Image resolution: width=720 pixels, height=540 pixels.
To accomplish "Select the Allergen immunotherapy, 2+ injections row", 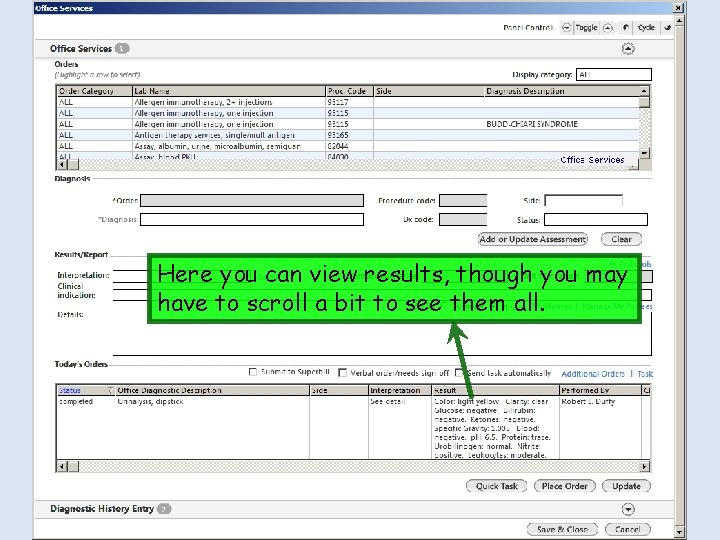I will pos(348,102).
